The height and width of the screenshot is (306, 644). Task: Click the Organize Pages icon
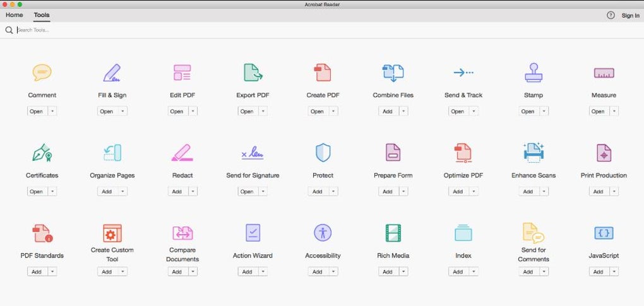point(112,153)
